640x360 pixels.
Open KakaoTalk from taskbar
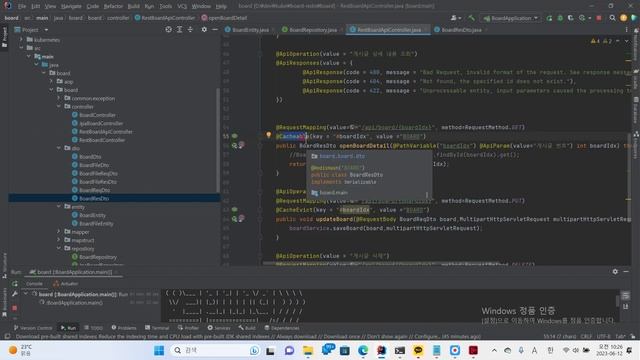coord(418,350)
